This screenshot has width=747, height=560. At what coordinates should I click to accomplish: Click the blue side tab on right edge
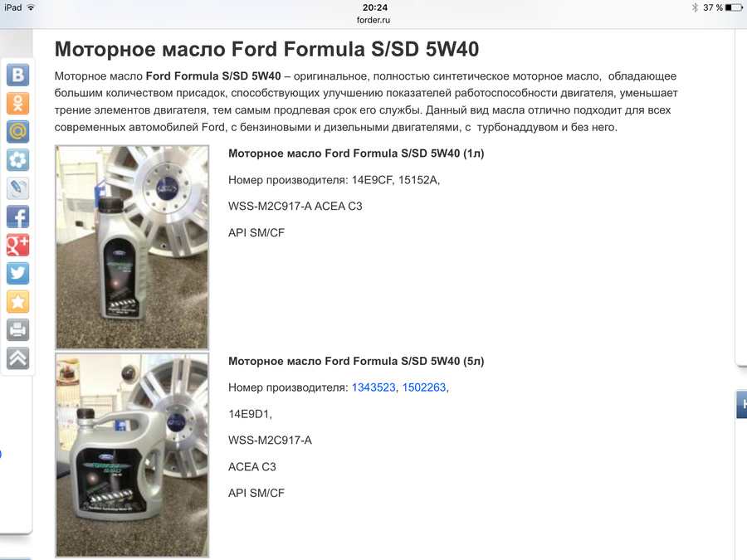[741, 405]
